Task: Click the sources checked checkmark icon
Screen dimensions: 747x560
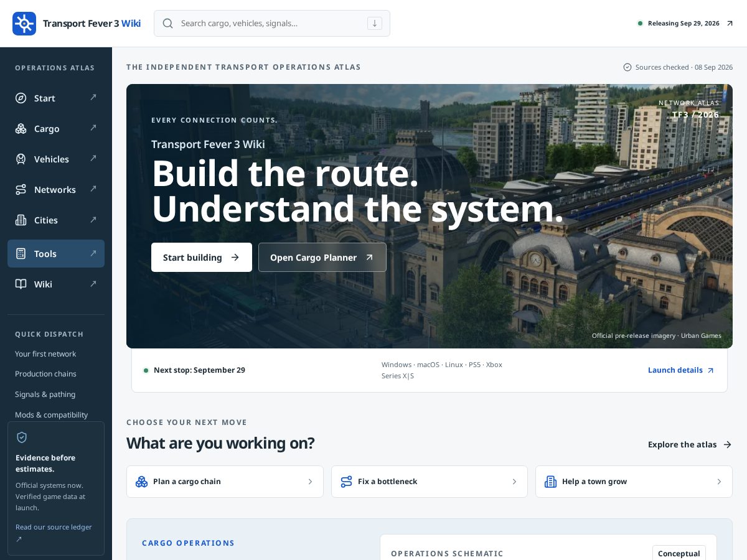Action: [627, 67]
